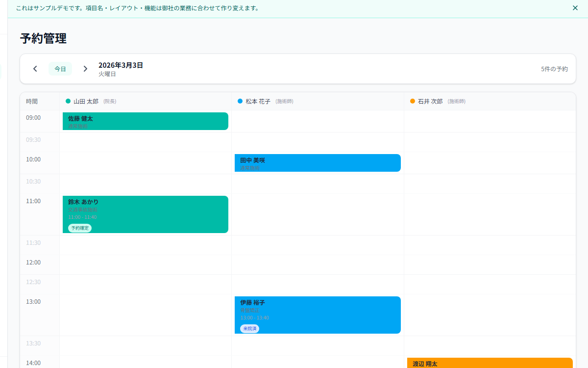Click the 12:00 time label

tap(33, 263)
